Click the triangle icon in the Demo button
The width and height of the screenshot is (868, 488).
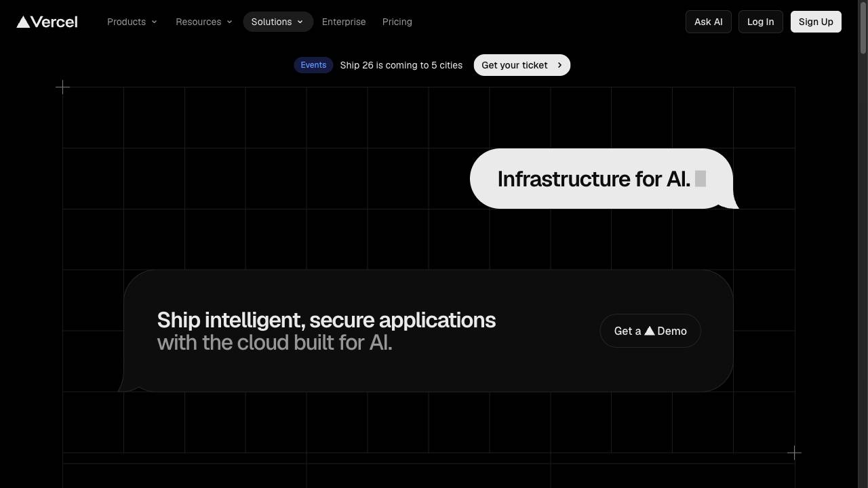click(x=650, y=331)
